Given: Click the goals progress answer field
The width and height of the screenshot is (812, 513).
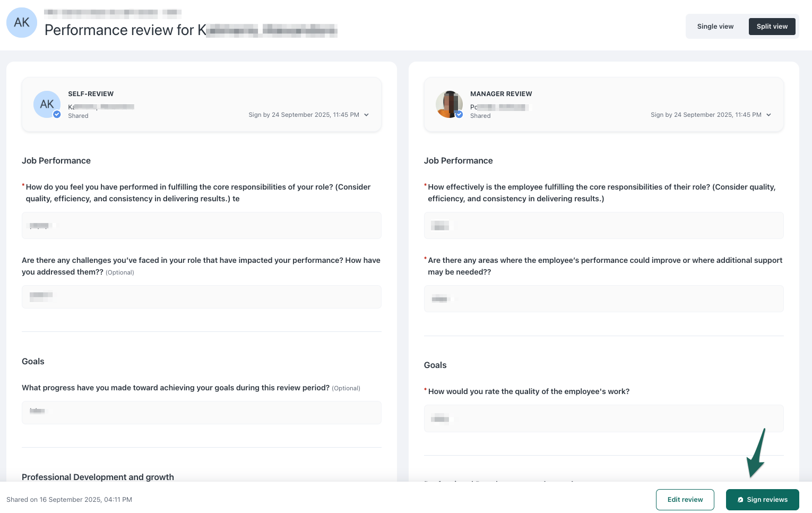Looking at the screenshot, I should click(x=201, y=413).
